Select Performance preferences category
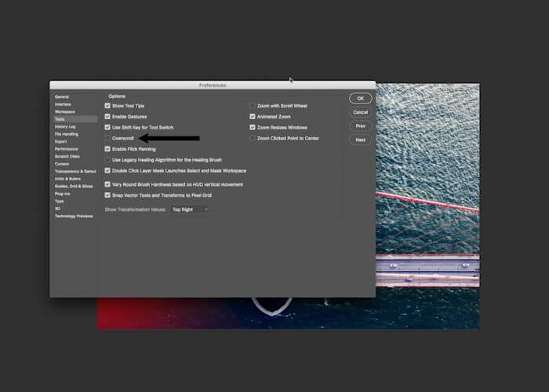The height and width of the screenshot is (392, 549). point(66,149)
